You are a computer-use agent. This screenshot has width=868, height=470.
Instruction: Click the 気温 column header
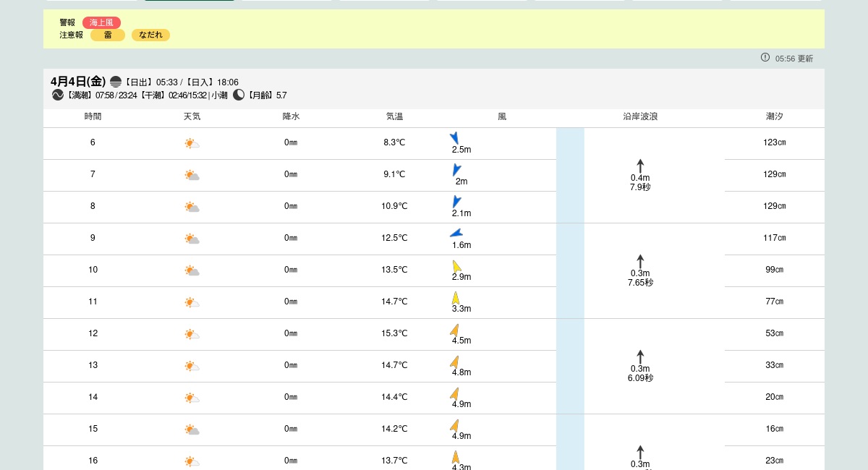(394, 116)
